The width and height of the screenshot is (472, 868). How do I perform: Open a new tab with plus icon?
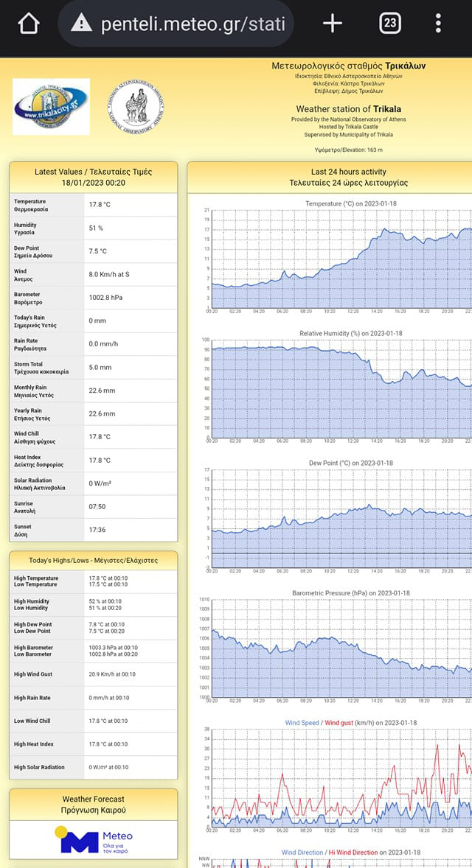333,24
